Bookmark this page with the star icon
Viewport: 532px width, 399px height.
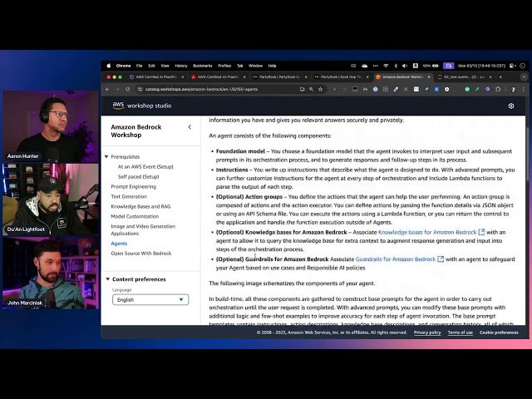(320, 89)
